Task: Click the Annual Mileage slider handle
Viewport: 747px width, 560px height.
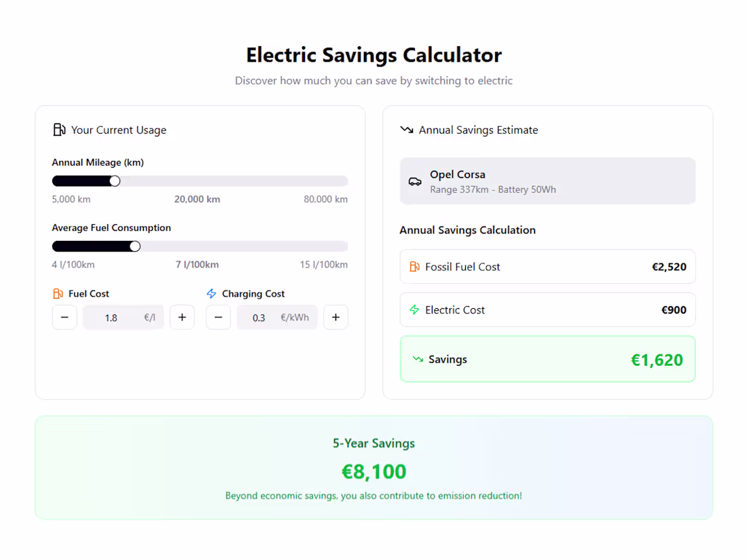Action: pyautogui.click(x=114, y=181)
